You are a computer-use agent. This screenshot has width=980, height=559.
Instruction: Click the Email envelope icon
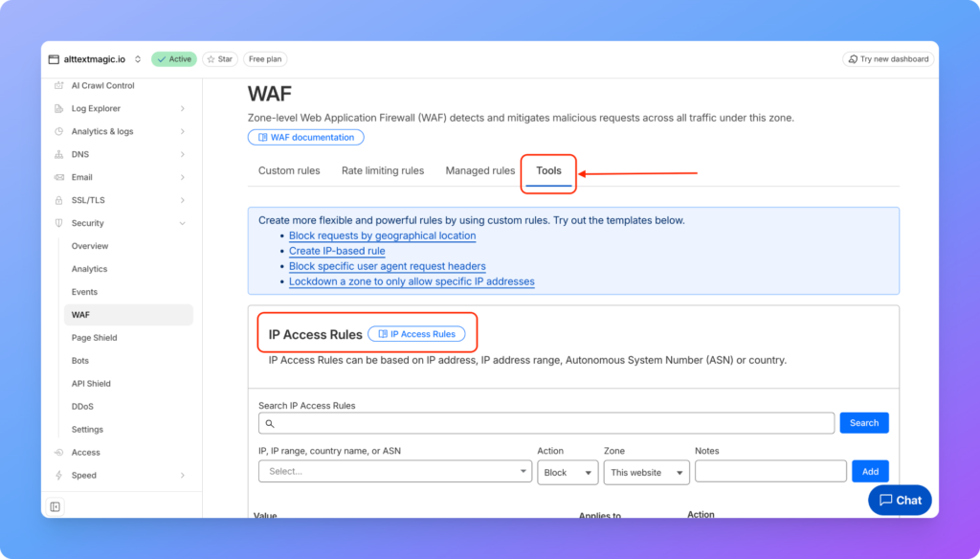(59, 178)
